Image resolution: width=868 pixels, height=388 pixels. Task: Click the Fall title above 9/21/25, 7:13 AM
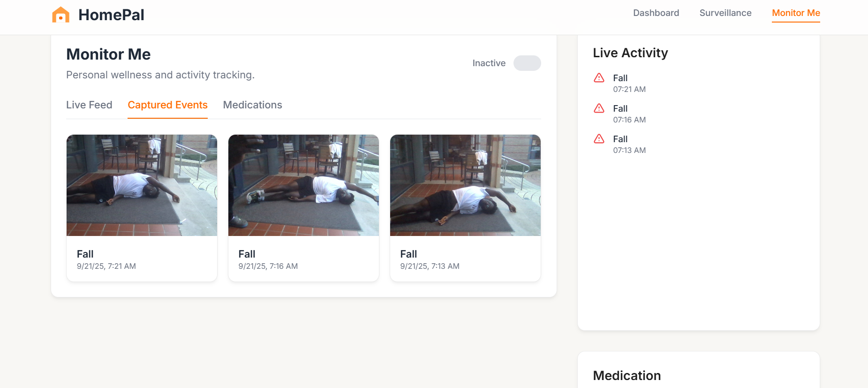pos(408,254)
